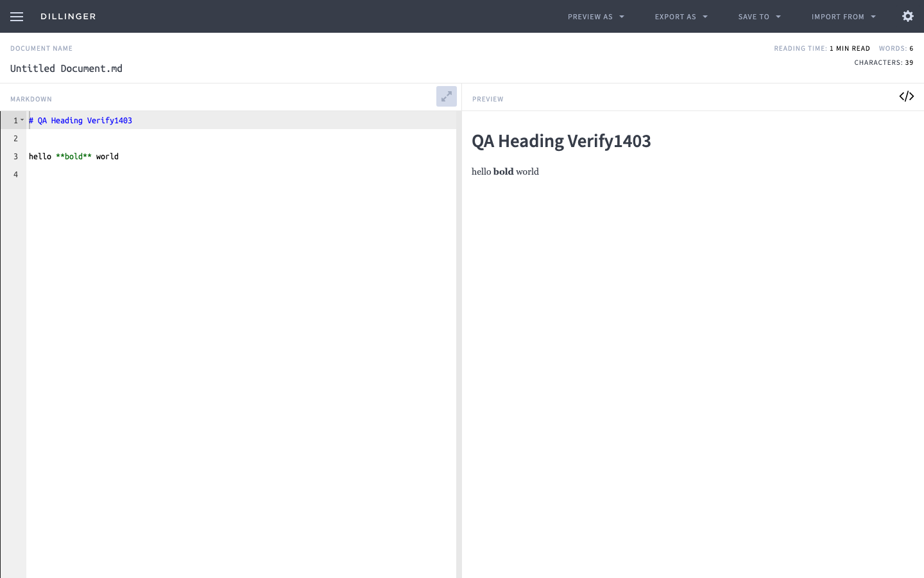Open the Preview As dropdown
Screen dimensions: 924x578
coord(596,17)
